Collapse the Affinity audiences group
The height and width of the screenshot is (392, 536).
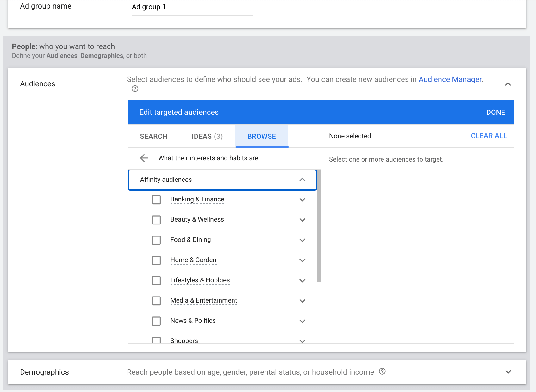(x=302, y=180)
